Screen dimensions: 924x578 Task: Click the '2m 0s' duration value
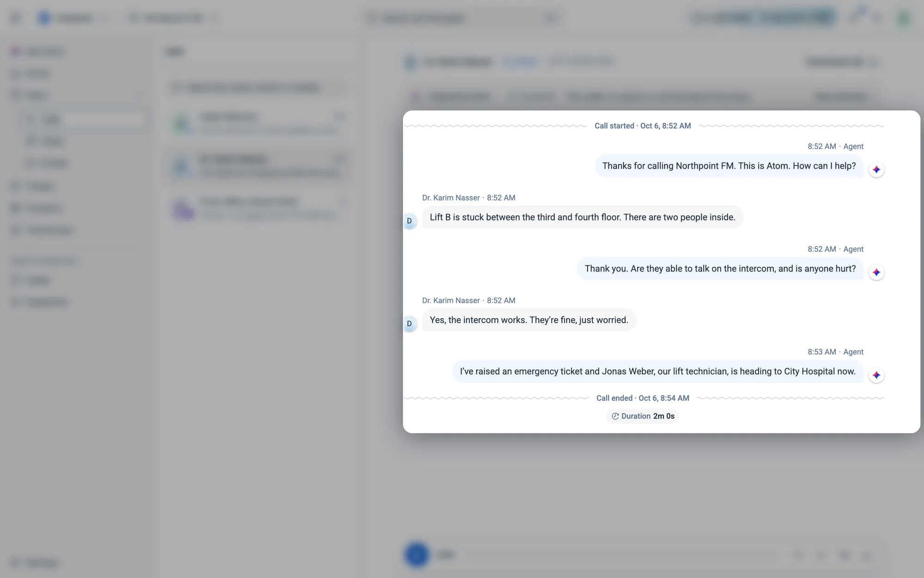(664, 416)
